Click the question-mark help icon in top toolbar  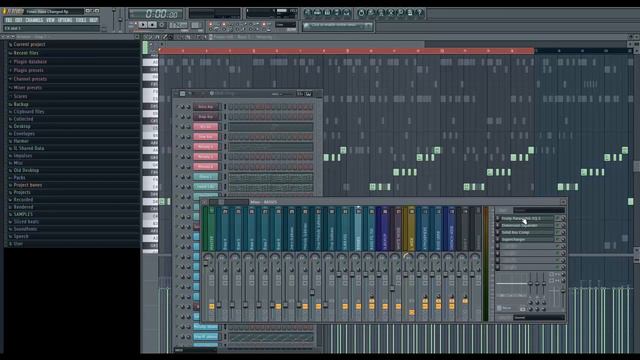[x=420, y=13]
